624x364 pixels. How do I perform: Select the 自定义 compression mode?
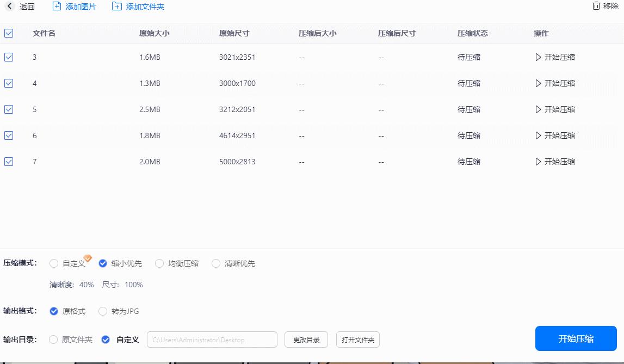pyautogui.click(x=53, y=263)
